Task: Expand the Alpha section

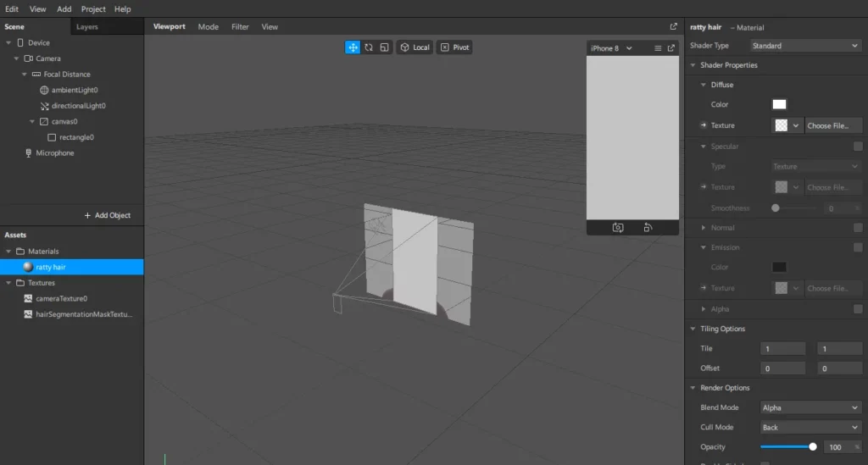Action: pos(703,309)
